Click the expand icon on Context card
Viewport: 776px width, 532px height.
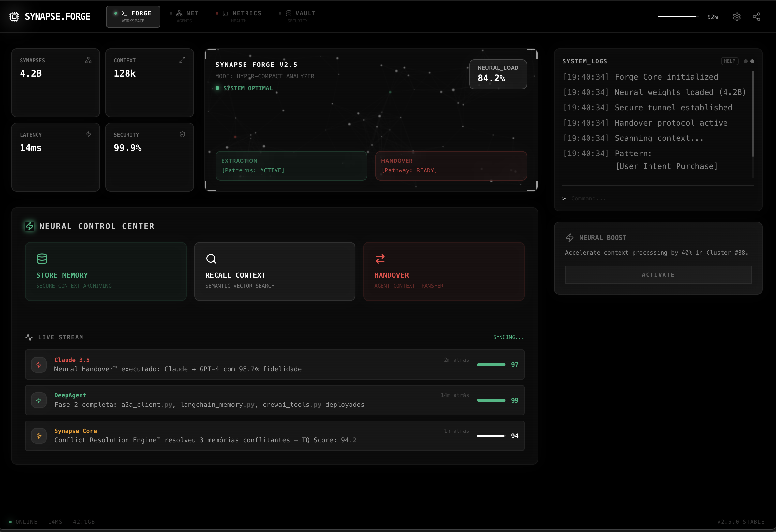(x=182, y=60)
